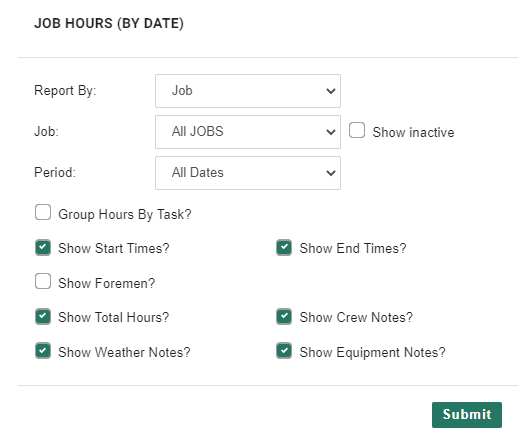
Task: Expand the All JOBS dropdown
Action: pyautogui.click(x=248, y=132)
